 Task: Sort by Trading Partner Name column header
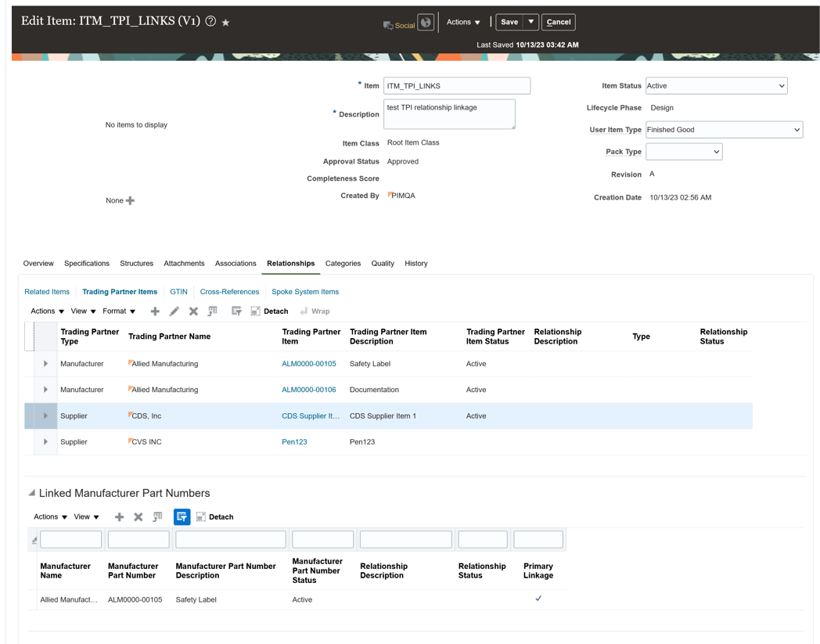click(x=170, y=336)
